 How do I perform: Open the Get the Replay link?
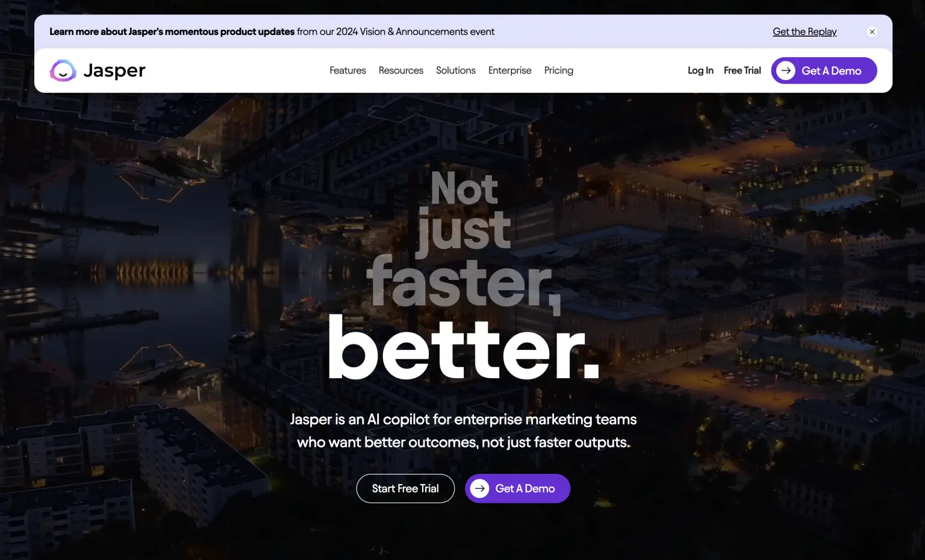[x=805, y=31]
